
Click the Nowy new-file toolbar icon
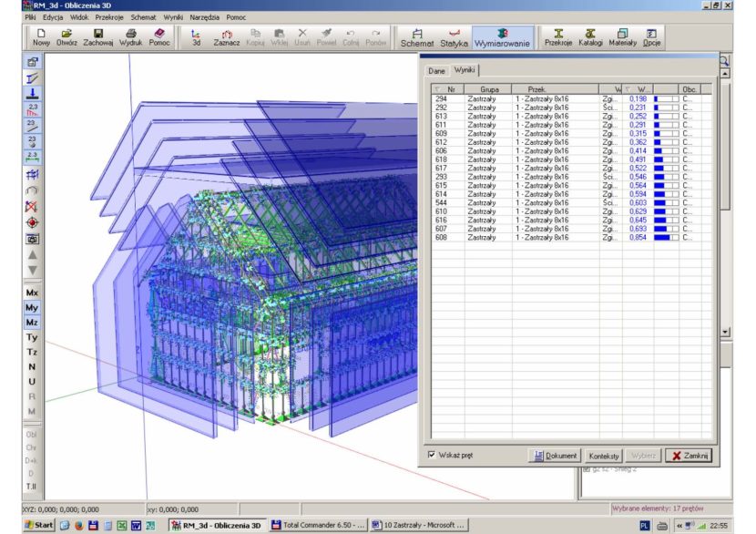point(41,36)
